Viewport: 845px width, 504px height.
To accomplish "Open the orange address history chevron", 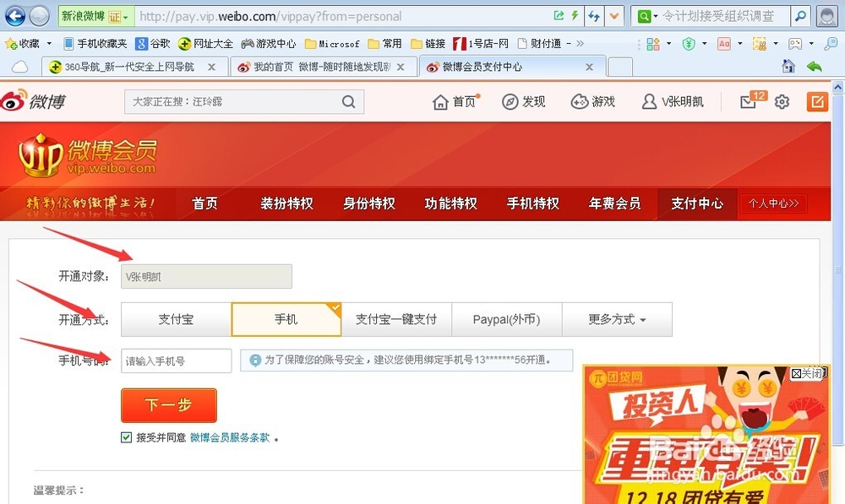I will [614, 16].
